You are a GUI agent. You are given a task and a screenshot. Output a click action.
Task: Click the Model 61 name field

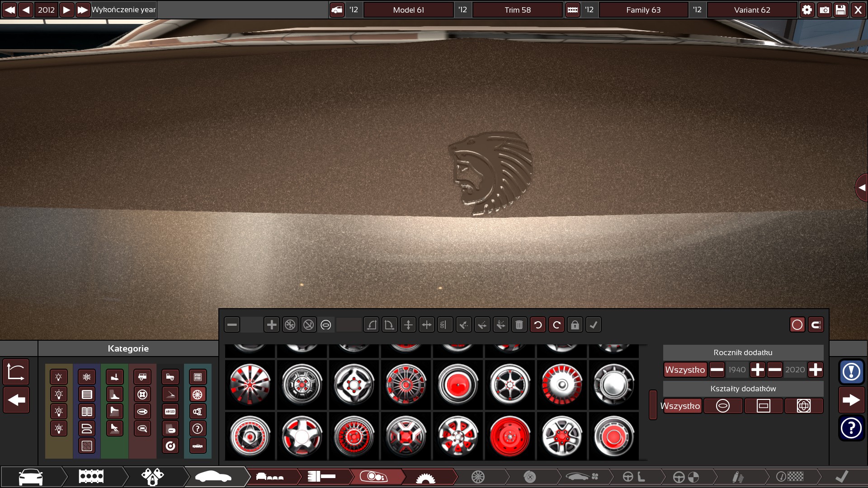click(408, 10)
